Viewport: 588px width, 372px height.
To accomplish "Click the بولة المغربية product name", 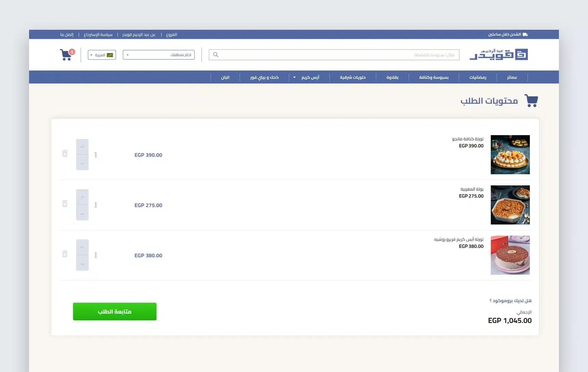I will [472, 189].
